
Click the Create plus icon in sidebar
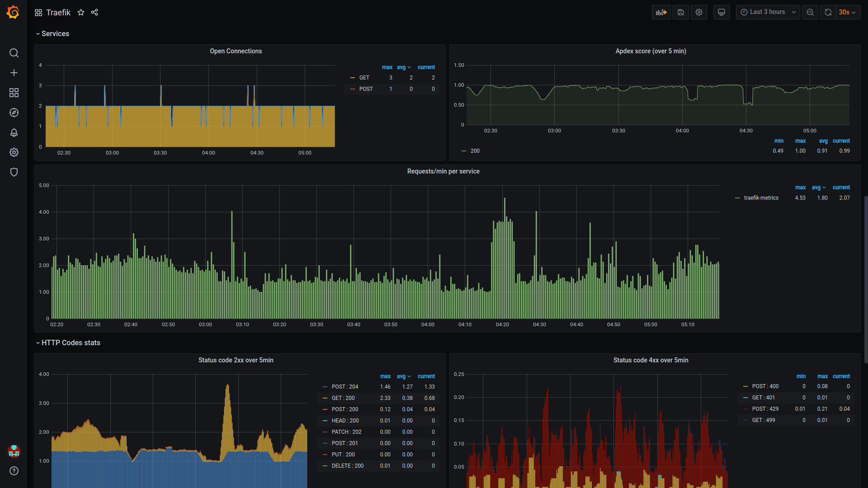(14, 73)
